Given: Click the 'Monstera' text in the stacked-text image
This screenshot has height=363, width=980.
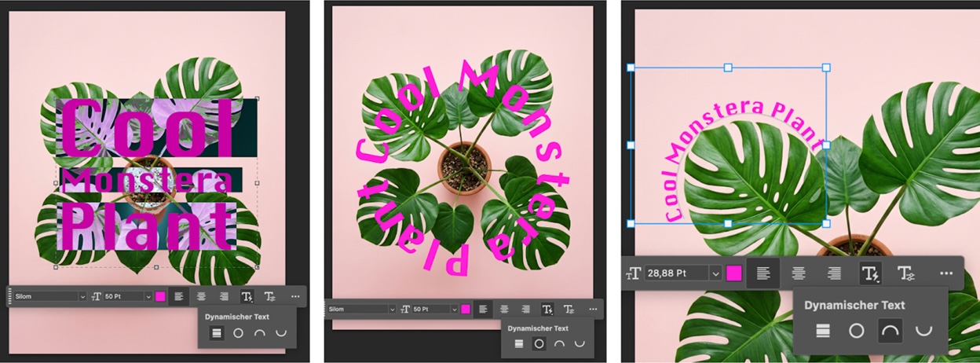Looking at the screenshot, I should tap(148, 181).
